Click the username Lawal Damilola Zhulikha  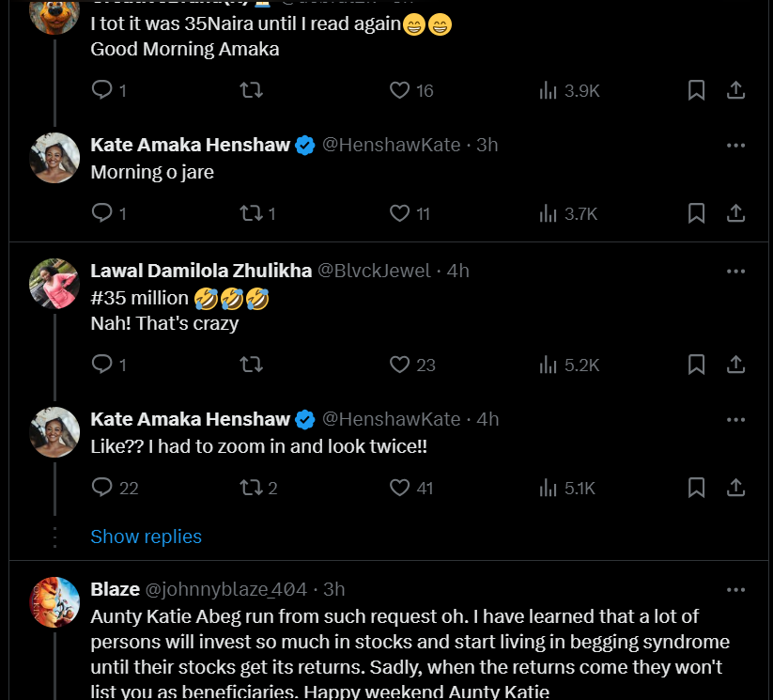click(200, 271)
